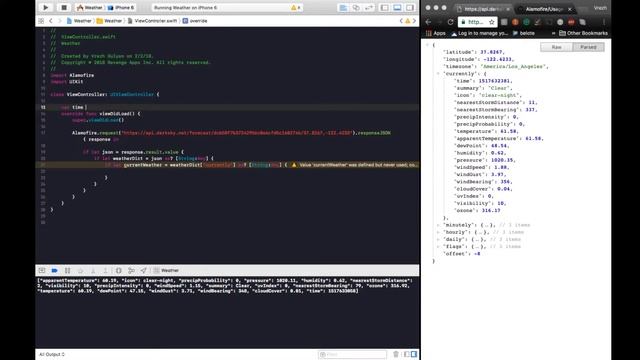This screenshot has width=640, height=360.
Task: Go back in Xcode editor history
Action: (51, 20)
